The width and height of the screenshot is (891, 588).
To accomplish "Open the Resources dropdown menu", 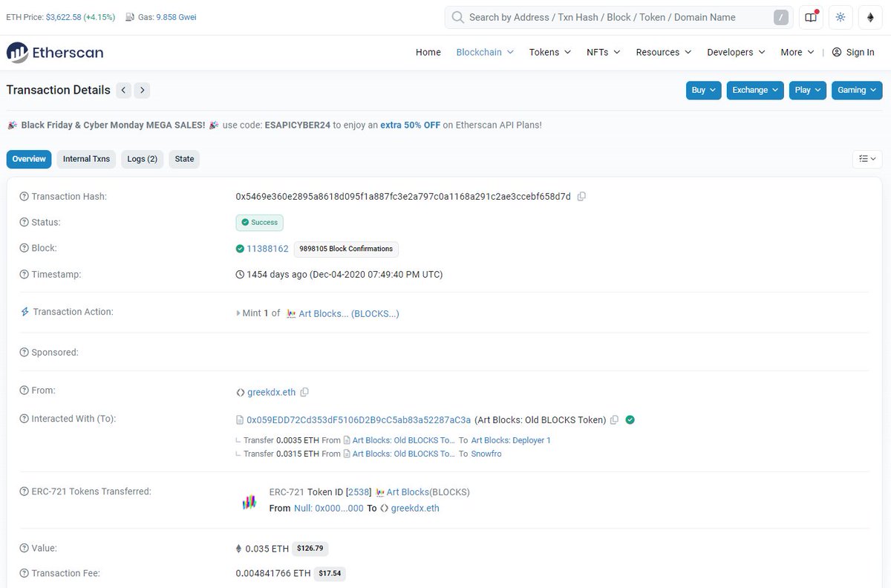I will point(664,52).
